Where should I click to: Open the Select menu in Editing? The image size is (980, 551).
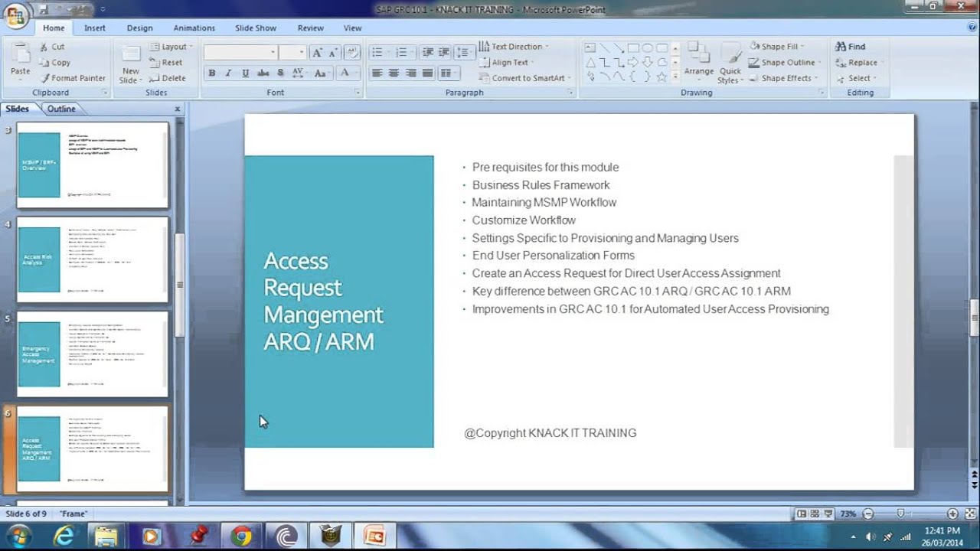(856, 78)
